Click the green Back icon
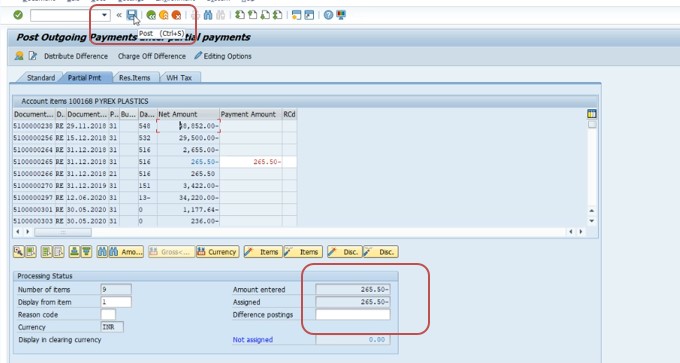Viewport: 680px width, 363px height. 151,15
